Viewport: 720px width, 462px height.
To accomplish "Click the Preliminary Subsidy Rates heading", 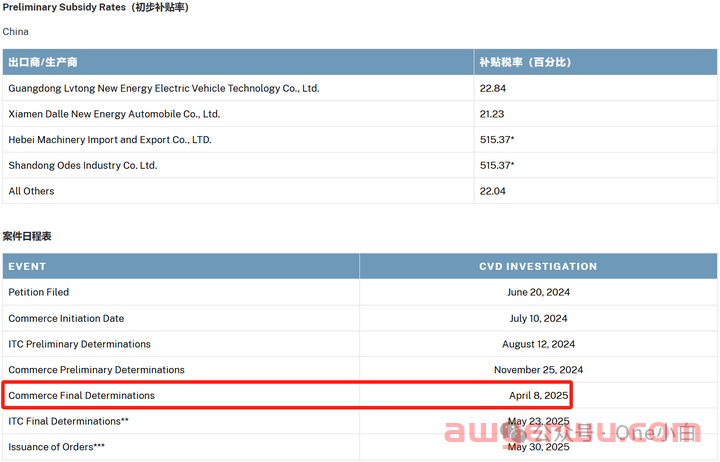I will [x=96, y=7].
